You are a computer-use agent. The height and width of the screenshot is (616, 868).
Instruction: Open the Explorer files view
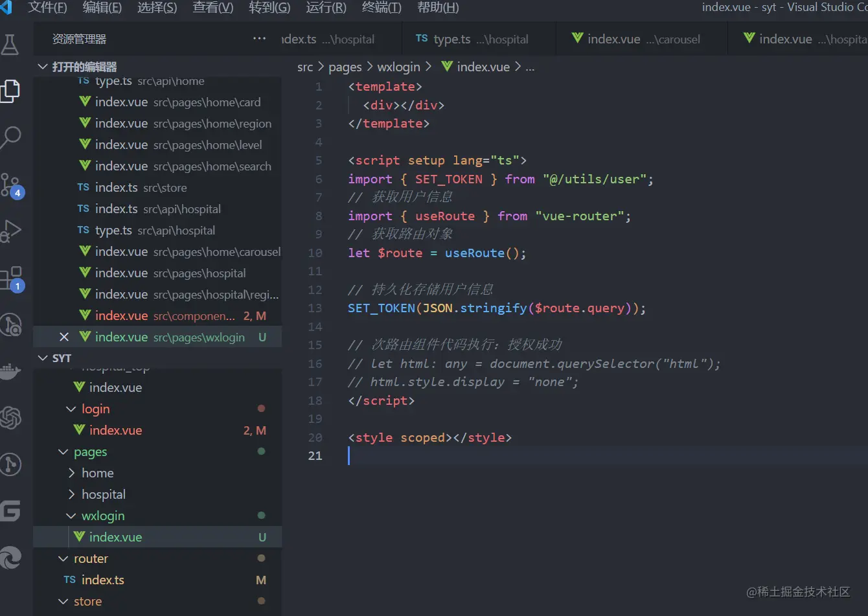coord(10,91)
